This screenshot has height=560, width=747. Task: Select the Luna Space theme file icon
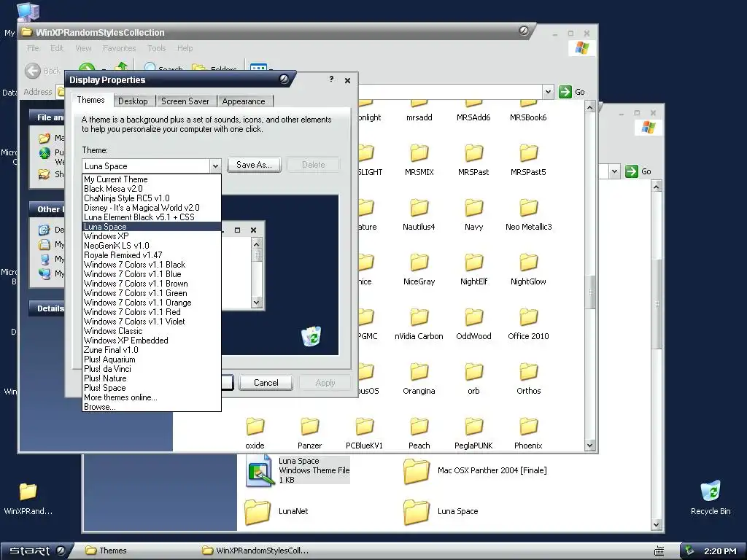[x=260, y=470]
